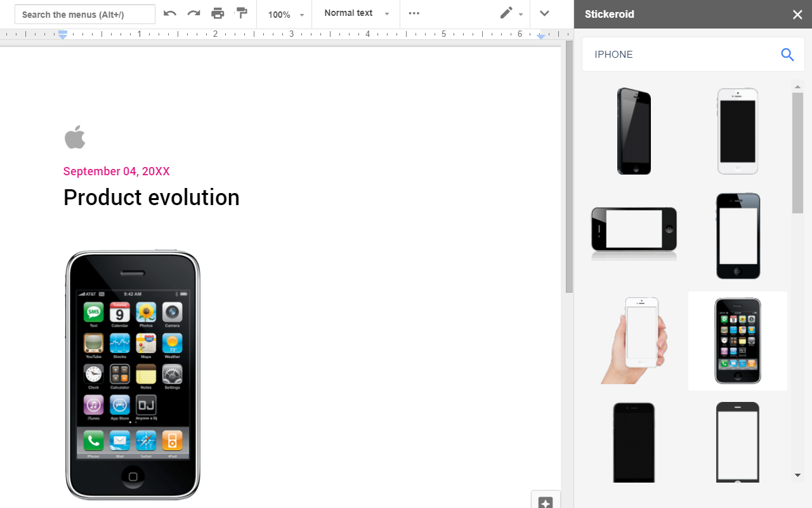Click the Stickeroid search magnifier icon

(x=787, y=55)
